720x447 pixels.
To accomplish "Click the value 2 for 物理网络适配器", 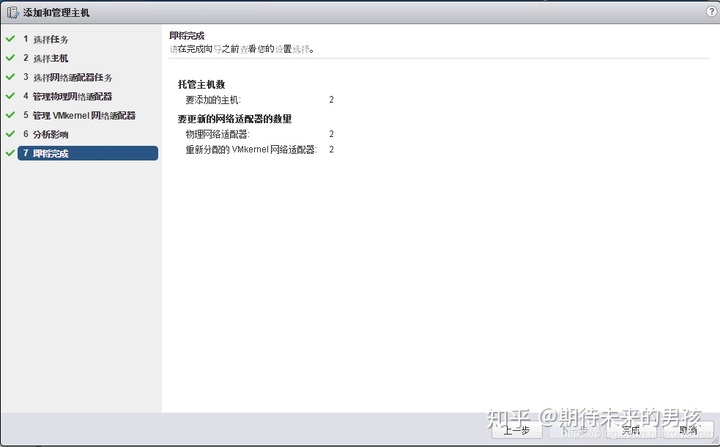I will [331, 134].
